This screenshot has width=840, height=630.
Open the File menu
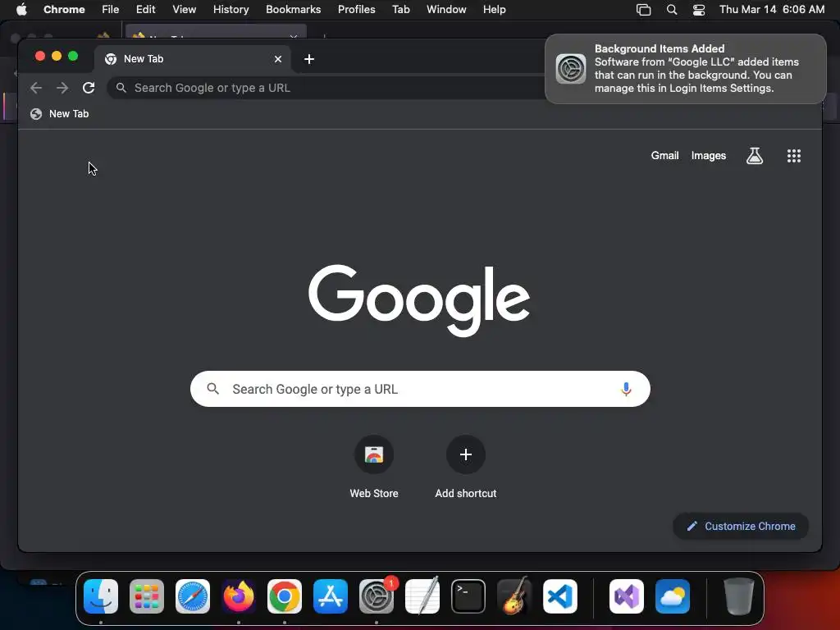click(x=111, y=10)
